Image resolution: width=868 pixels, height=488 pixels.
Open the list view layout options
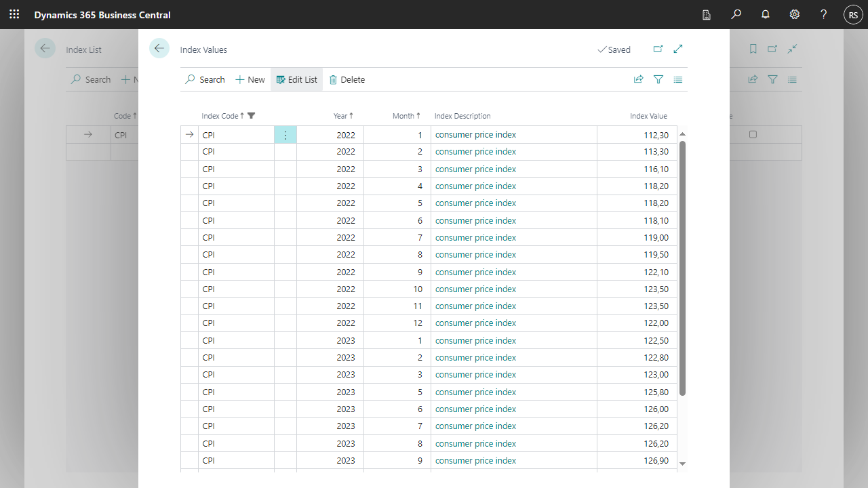point(678,79)
